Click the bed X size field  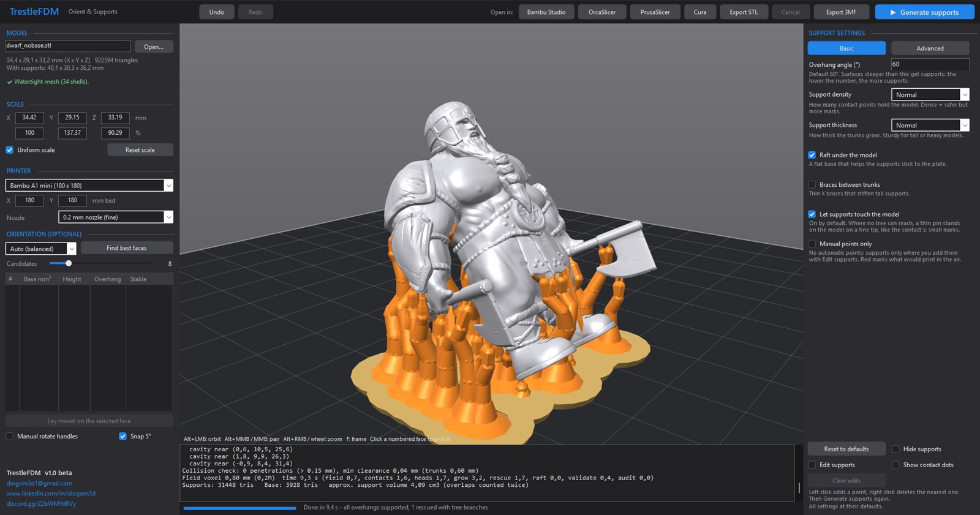pos(29,200)
